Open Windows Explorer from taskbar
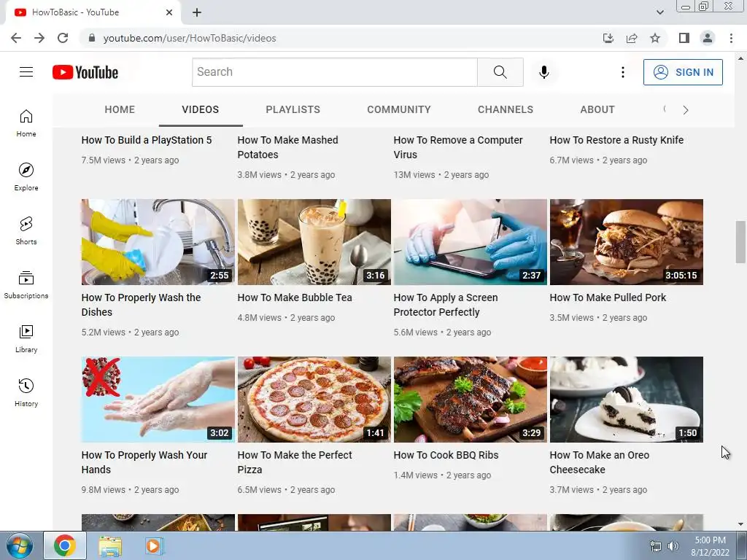 [110, 545]
